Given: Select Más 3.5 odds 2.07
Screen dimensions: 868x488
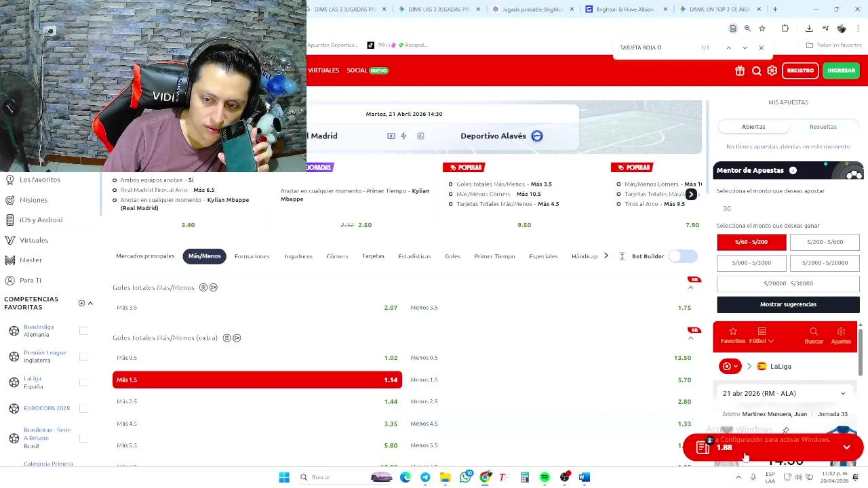Looking at the screenshot, I should tap(257, 308).
